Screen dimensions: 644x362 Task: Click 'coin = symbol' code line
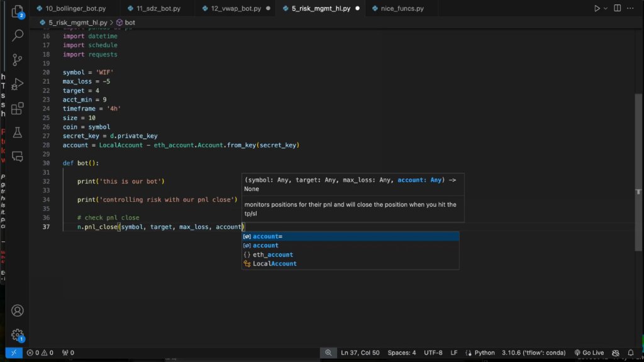coord(86,127)
